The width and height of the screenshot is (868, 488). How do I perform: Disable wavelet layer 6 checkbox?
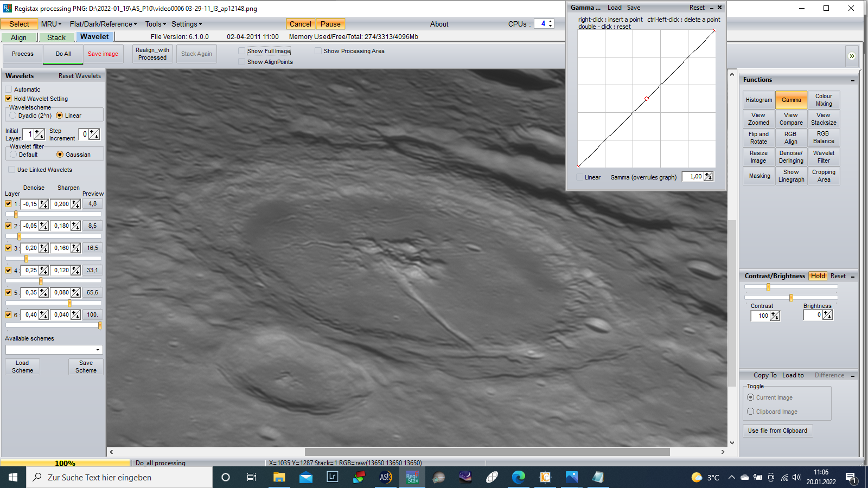[8, 314]
